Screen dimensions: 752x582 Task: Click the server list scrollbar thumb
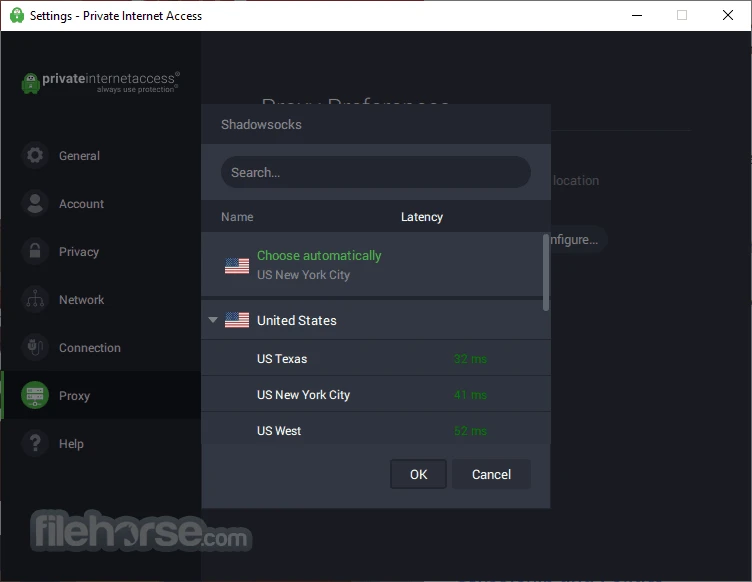point(546,272)
